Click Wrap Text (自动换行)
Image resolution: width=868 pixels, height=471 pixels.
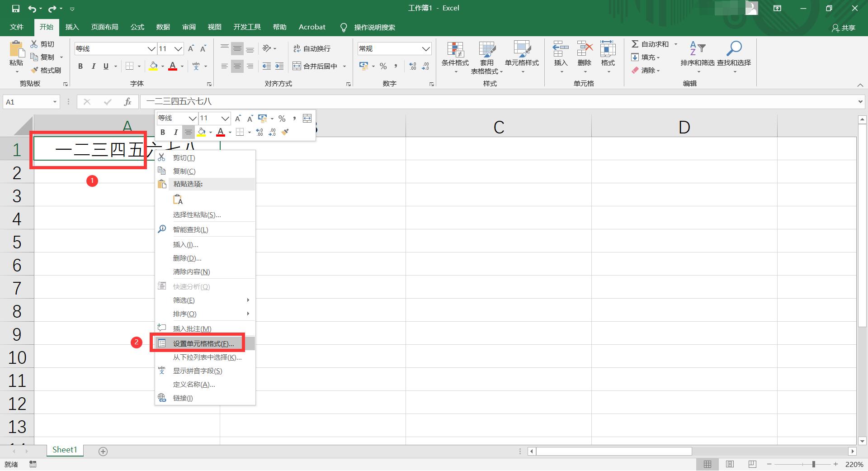312,48
